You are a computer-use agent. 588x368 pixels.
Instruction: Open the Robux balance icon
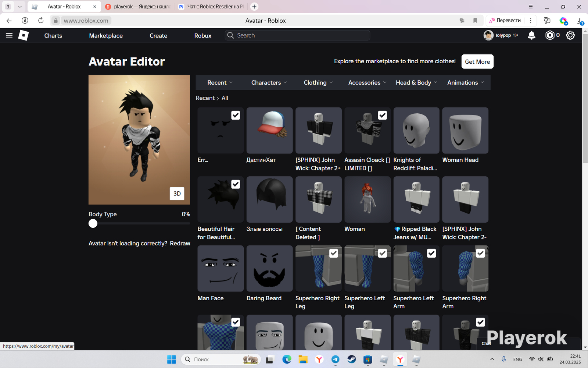coord(550,35)
